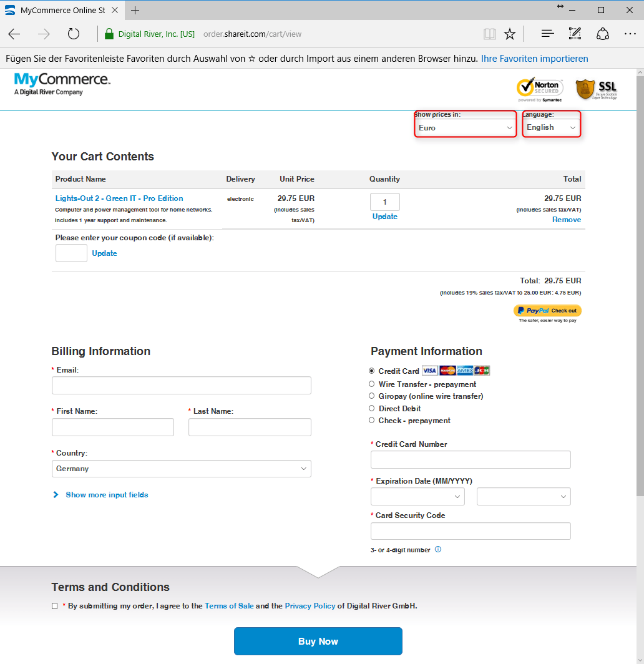Close the MyCommerce Online Store tab
This screenshot has width=644, height=664.
click(x=115, y=10)
